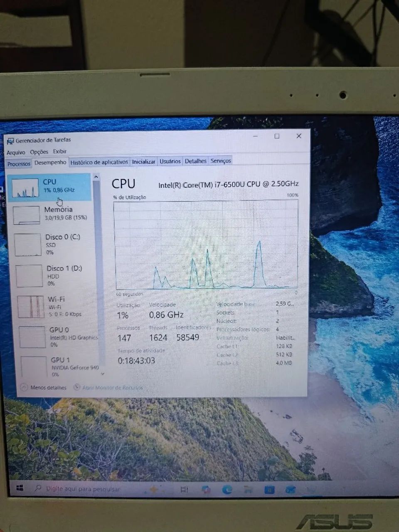Open the Windows Start menu
Image resolution: width=399 pixels, height=532 pixels.
19,489
